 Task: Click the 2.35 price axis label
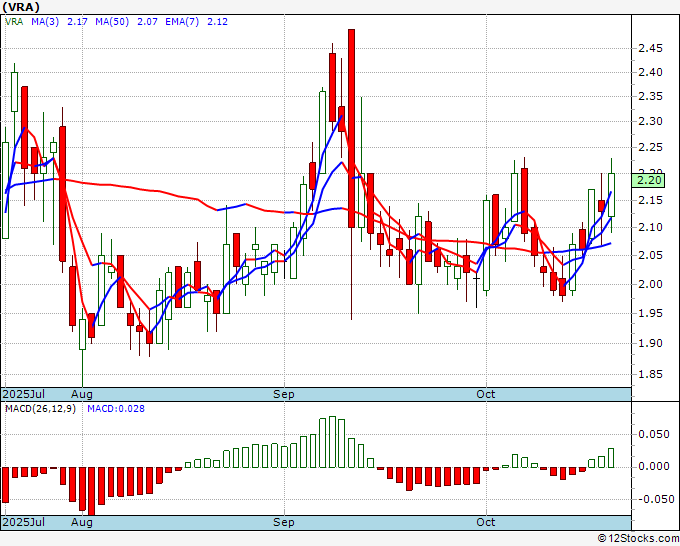click(x=651, y=96)
